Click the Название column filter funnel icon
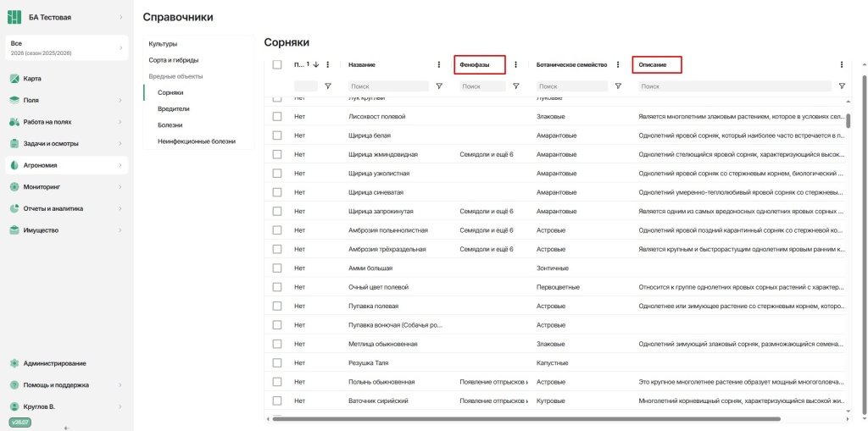 point(439,86)
